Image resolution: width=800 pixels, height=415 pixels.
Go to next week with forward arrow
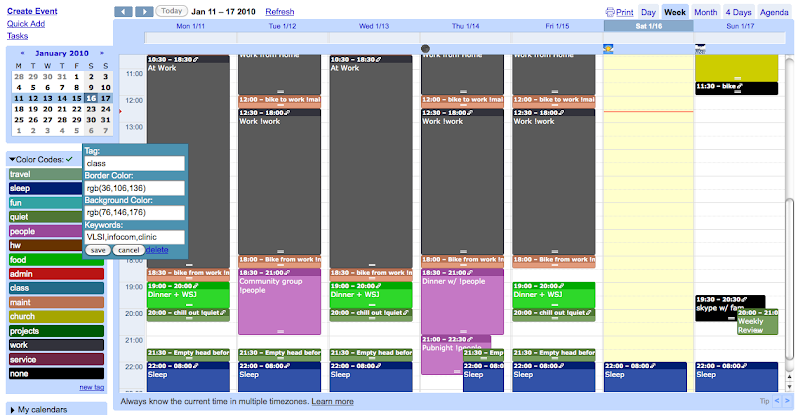[x=144, y=11]
